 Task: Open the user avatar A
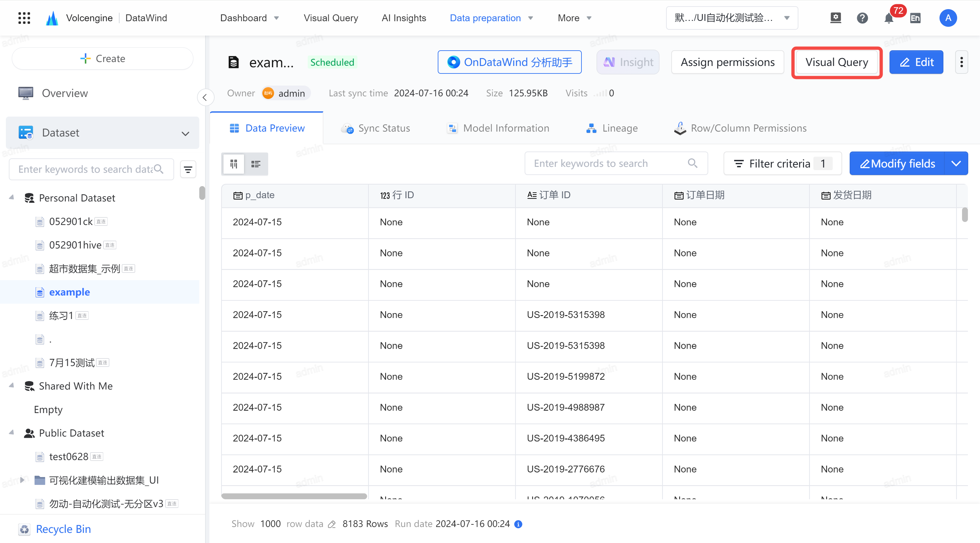click(x=948, y=18)
